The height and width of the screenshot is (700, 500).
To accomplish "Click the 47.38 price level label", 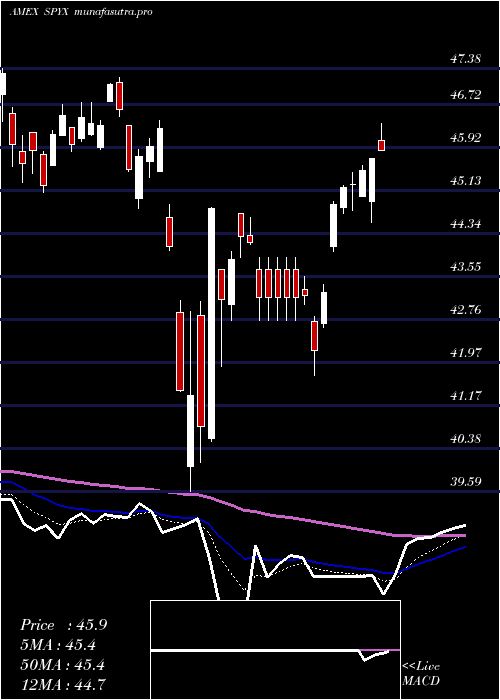I will point(466,58).
